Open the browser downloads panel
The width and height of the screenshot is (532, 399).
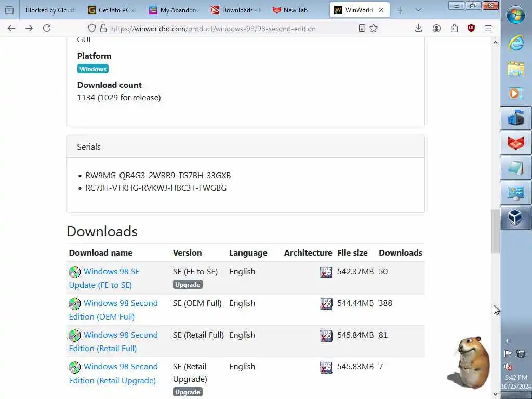pos(418,28)
